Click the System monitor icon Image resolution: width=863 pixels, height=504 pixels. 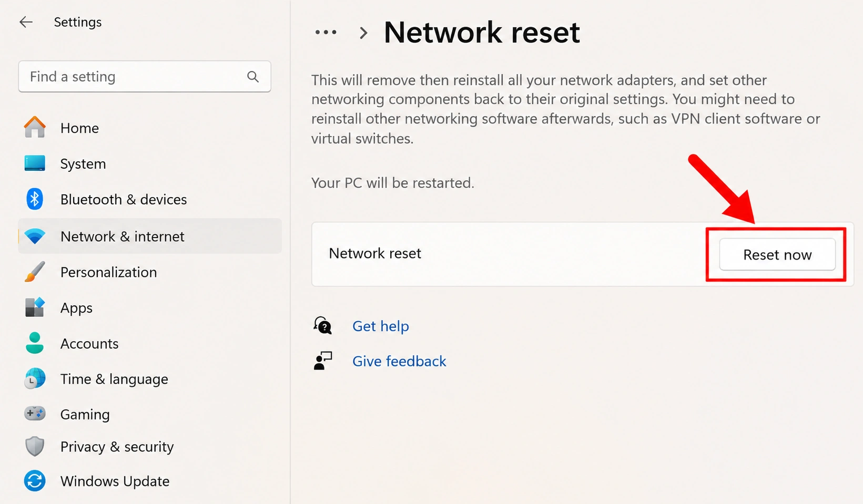(35, 163)
